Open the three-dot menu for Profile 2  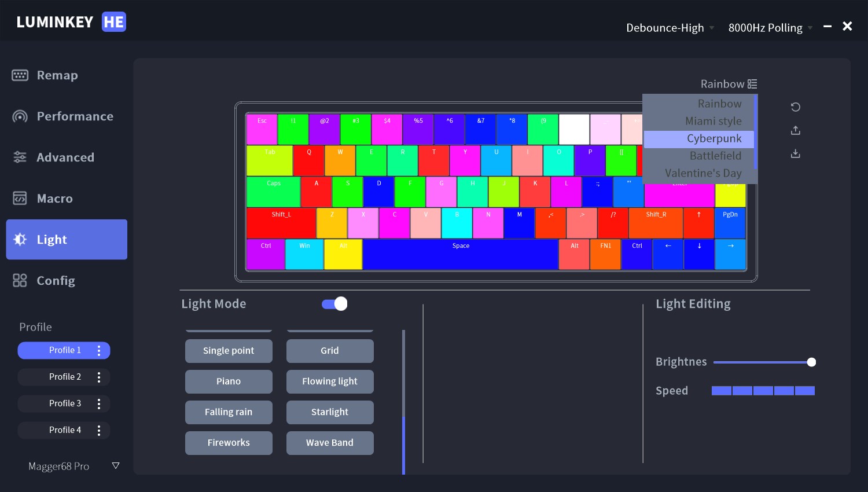(99, 377)
